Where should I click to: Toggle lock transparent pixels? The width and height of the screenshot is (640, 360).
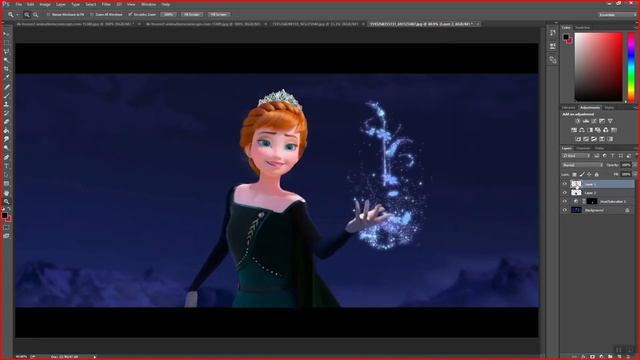pos(574,175)
